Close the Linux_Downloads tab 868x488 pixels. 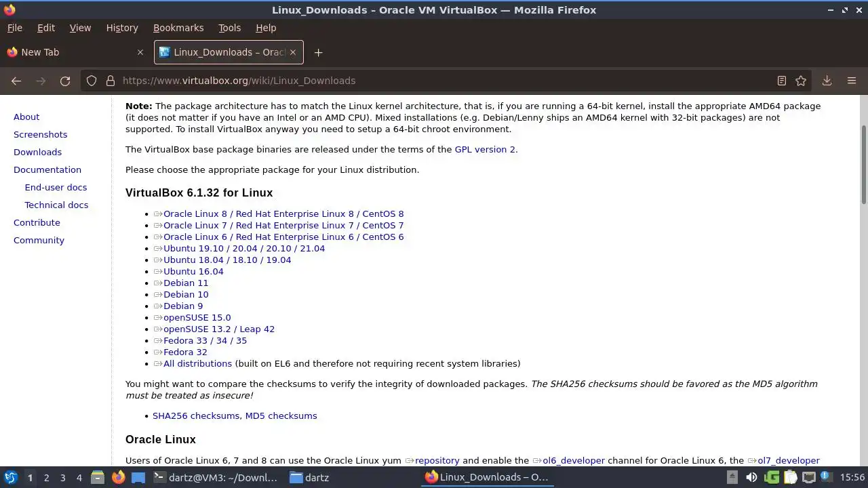pyautogui.click(x=293, y=52)
